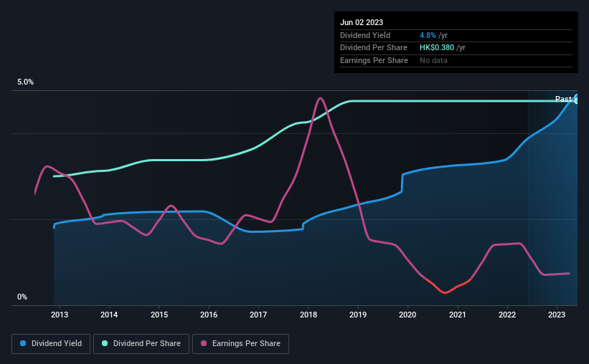Viewport: 589px width, 364px height.
Task: Select the 2016 x-axis label
Action: [209, 315]
